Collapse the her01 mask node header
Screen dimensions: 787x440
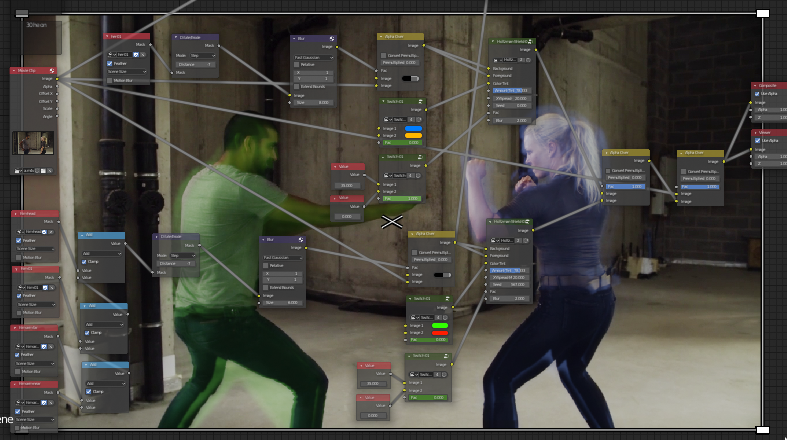click(x=107, y=37)
